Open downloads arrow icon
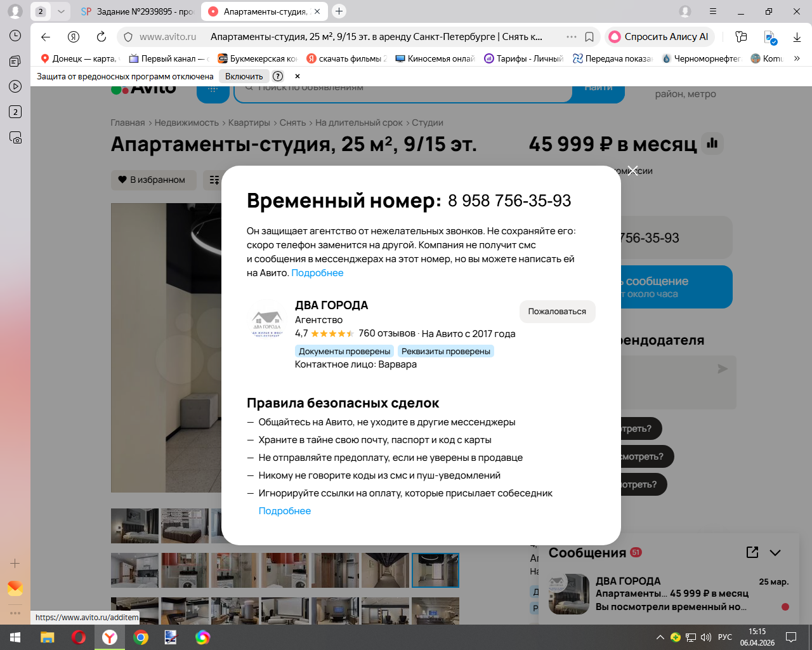Viewport: 812px width, 650px height. pos(797,37)
